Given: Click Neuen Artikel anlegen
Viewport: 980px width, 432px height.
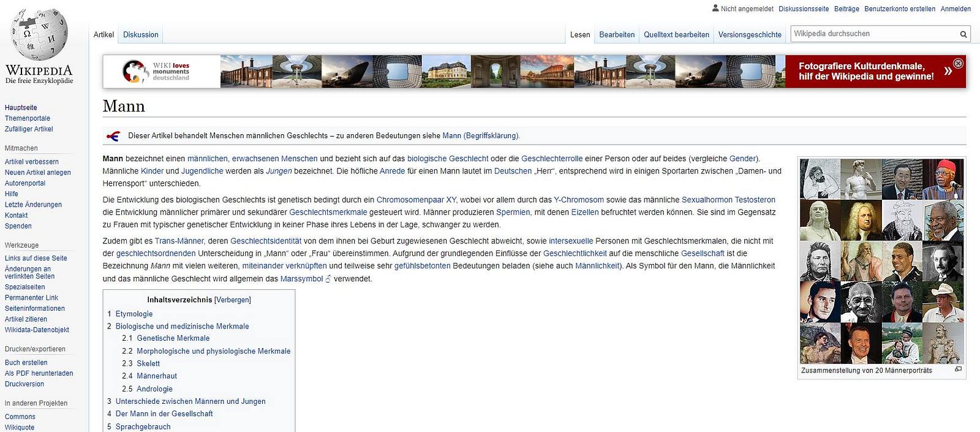Looking at the screenshot, I should [x=38, y=173].
